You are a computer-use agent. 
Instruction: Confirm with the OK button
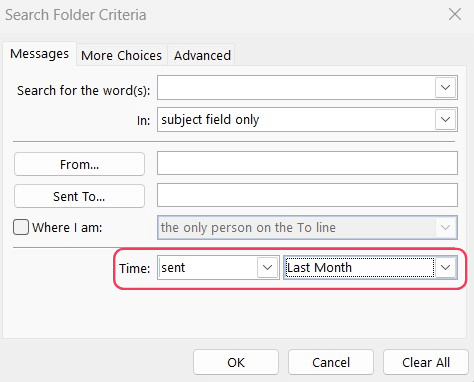pyautogui.click(x=236, y=362)
